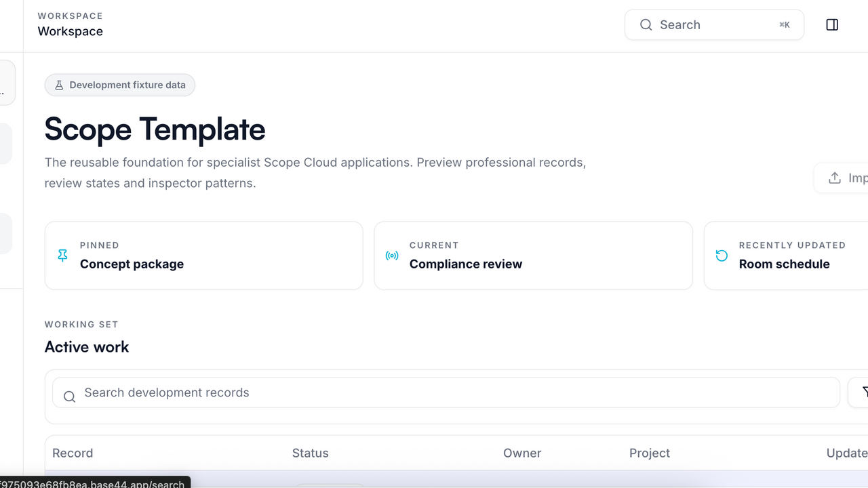Screen dimensions: 868x488
Task: Open the pinned Concept package card
Action: coord(204,256)
